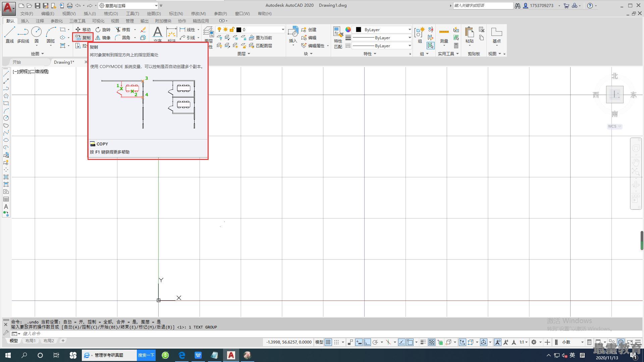The height and width of the screenshot is (362, 644).
Task: Click the black layer color swatch
Action: pyautogui.click(x=239, y=29)
